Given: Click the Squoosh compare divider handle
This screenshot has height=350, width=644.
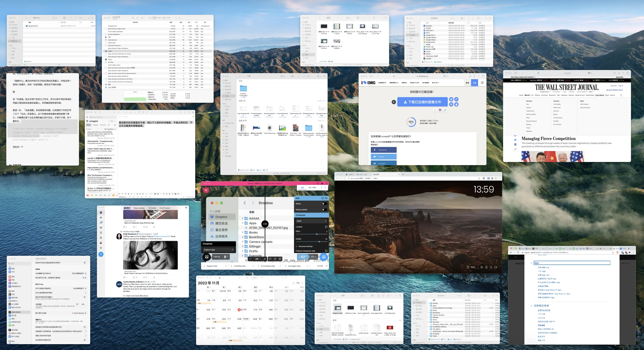Looking at the screenshot, I should pyautogui.click(x=265, y=224).
